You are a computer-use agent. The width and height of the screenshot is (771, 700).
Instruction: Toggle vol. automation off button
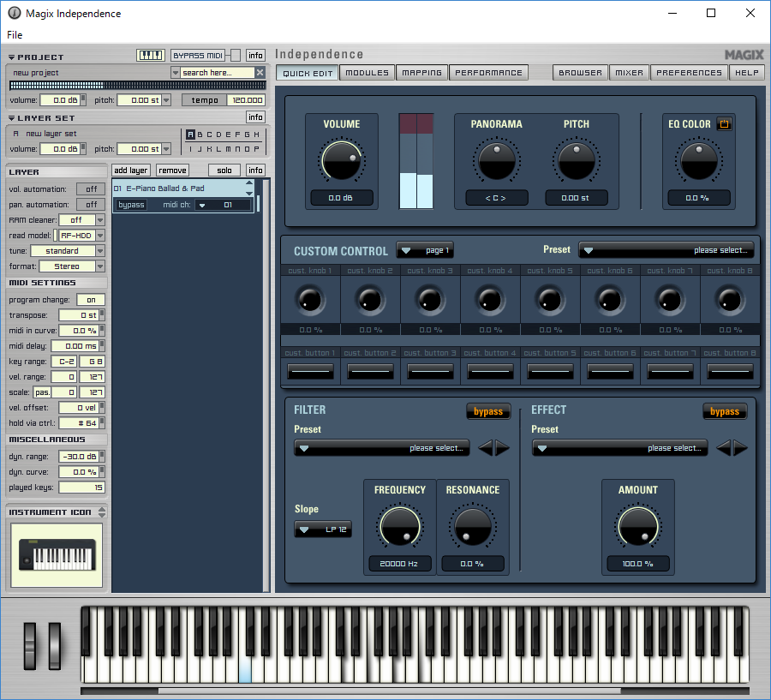[91, 188]
